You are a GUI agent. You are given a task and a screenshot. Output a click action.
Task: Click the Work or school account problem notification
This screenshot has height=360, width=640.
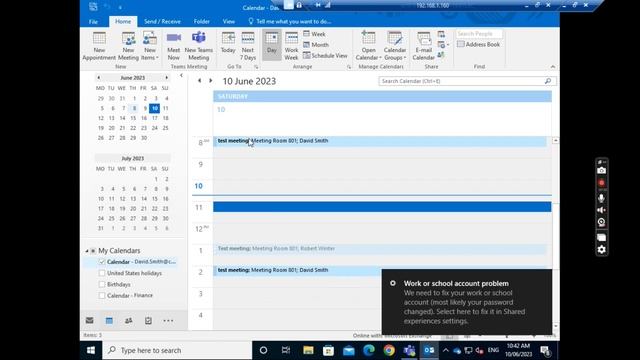(467, 302)
